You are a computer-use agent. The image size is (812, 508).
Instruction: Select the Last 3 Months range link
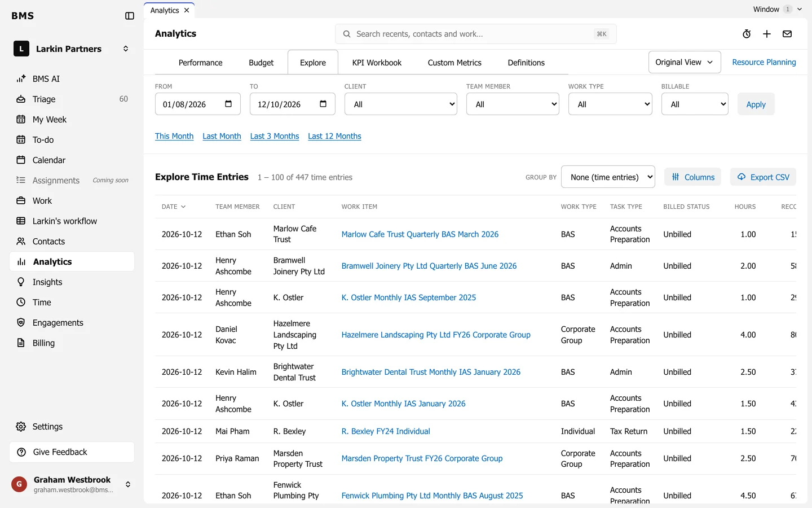(x=275, y=136)
